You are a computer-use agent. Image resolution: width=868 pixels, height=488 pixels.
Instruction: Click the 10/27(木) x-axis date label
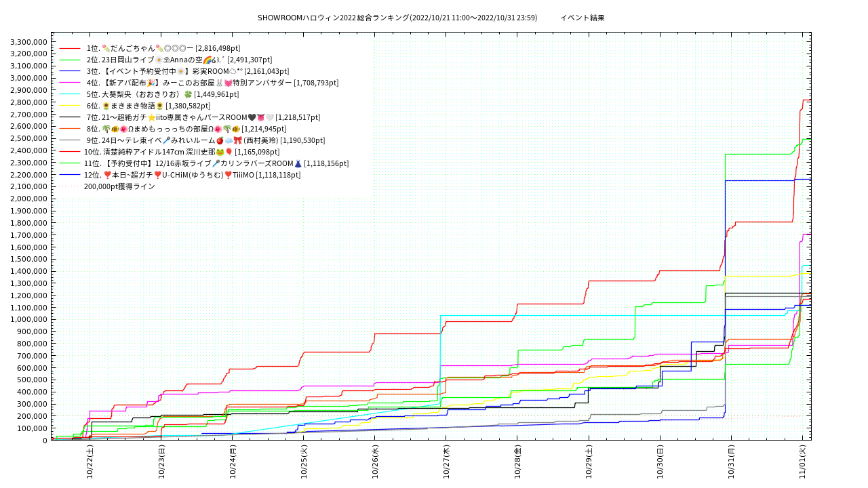pyautogui.click(x=446, y=462)
